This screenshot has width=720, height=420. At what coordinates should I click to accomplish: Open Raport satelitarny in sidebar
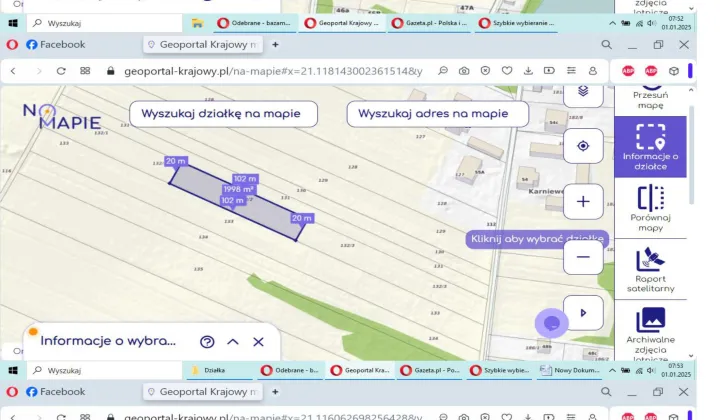pos(650,268)
